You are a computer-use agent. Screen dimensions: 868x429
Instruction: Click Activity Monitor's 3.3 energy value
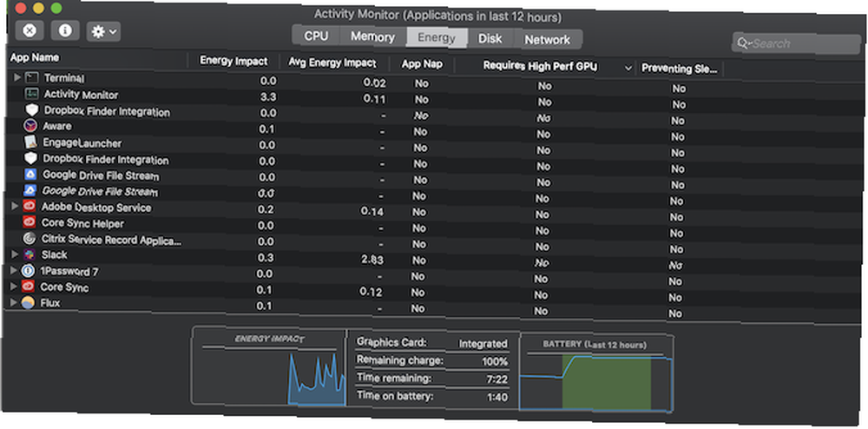click(268, 97)
